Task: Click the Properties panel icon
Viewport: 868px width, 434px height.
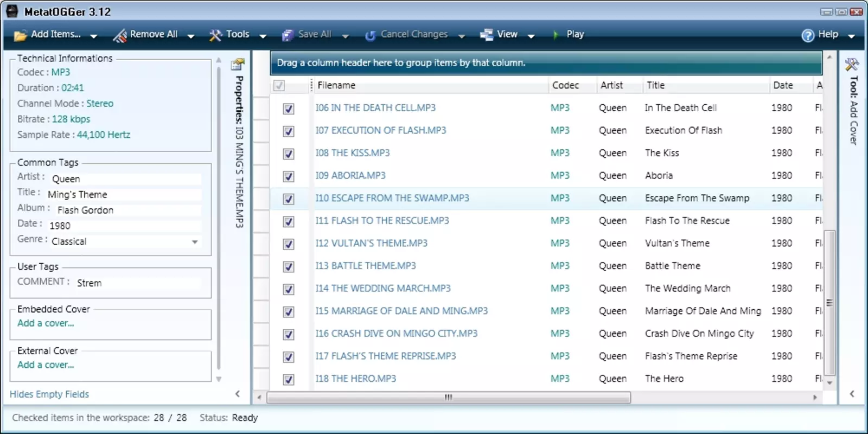Action: pyautogui.click(x=238, y=64)
